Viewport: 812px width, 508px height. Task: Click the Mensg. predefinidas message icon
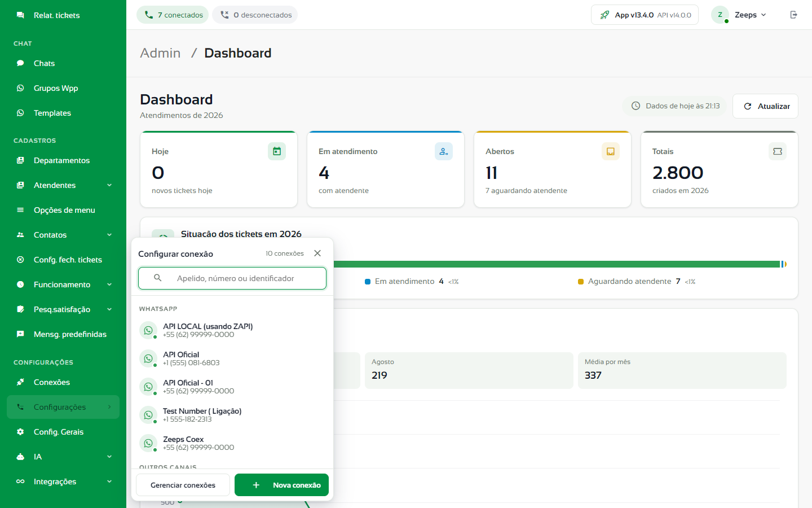(x=20, y=334)
